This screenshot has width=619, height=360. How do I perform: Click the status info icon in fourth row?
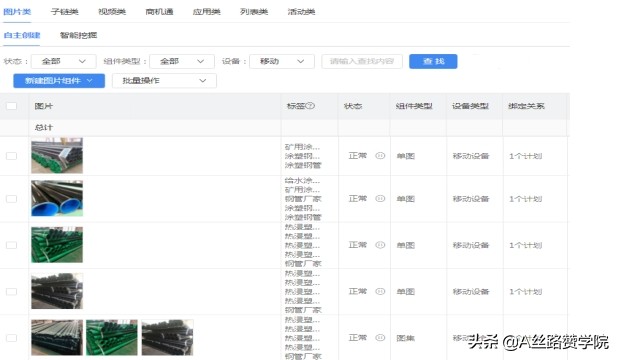(380, 291)
